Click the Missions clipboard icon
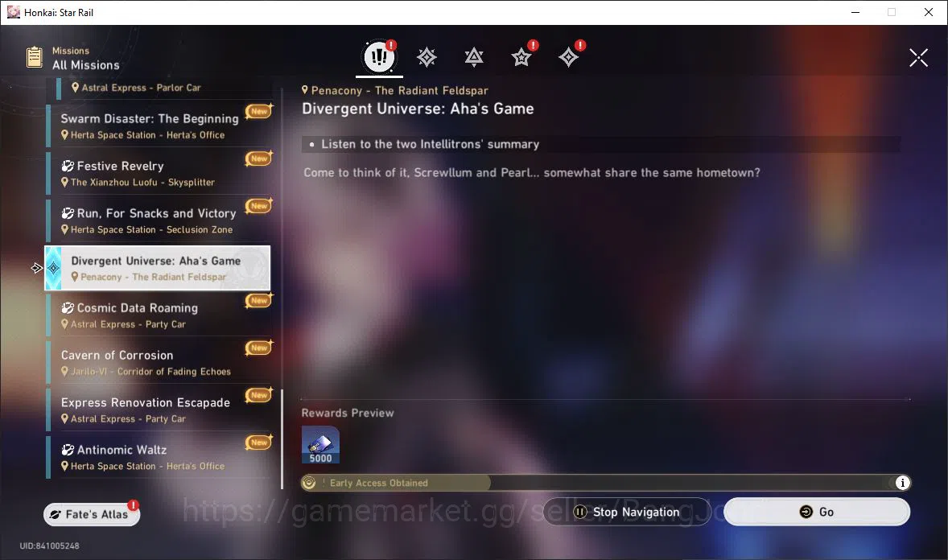Viewport: 948px width, 560px height. [35, 57]
